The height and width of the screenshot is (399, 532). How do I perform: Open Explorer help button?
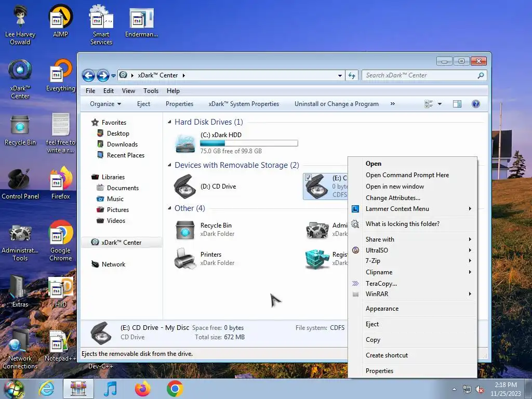point(476,104)
